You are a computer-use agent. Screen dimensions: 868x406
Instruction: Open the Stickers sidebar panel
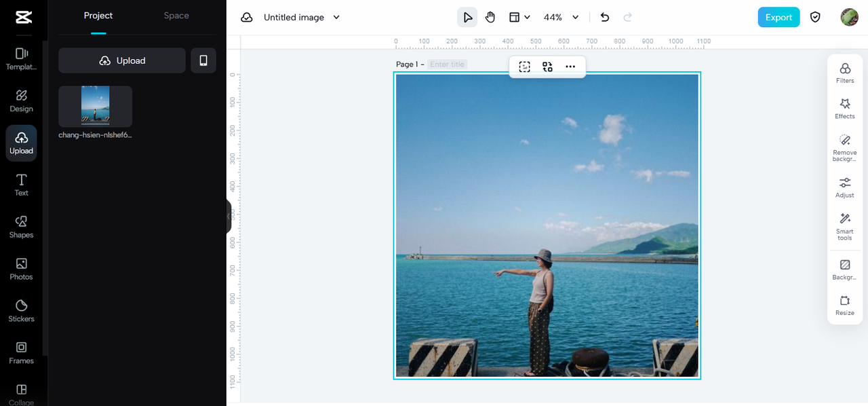click(x=21, y=311)
